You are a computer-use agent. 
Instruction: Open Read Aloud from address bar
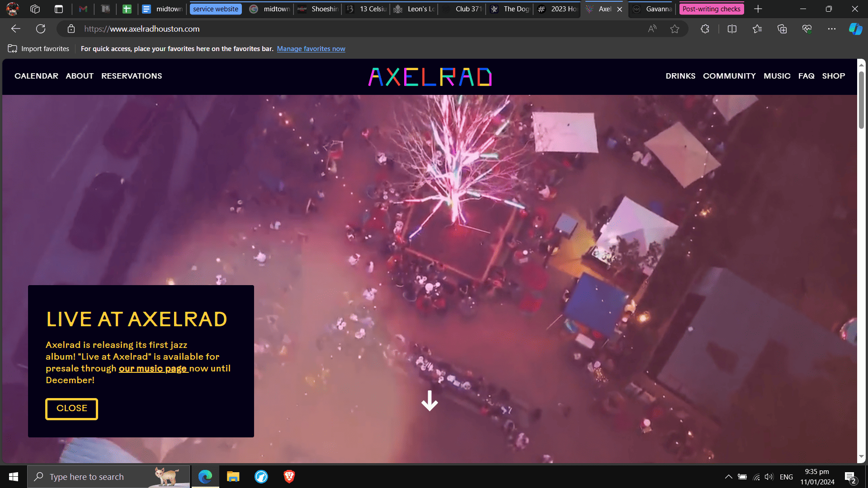(652, 29)
